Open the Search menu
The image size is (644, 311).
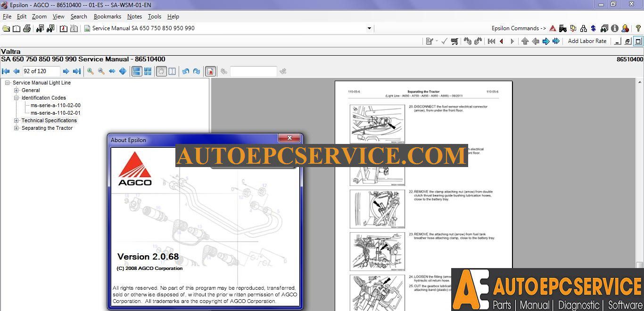79,17
